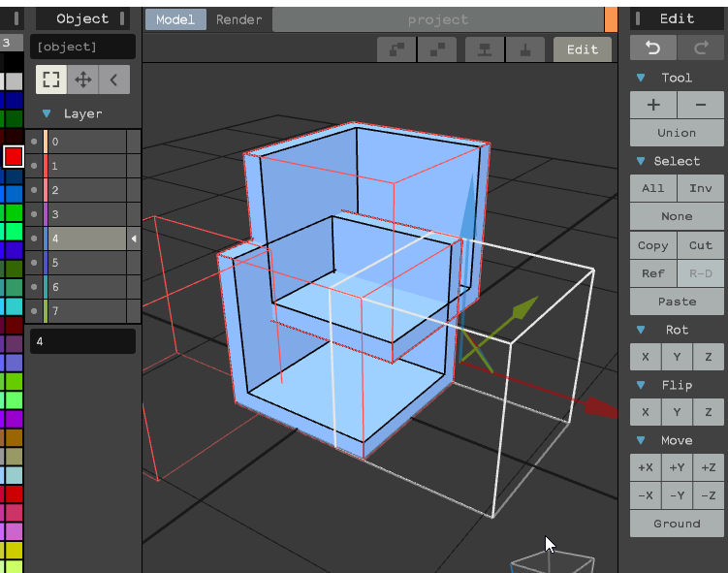Click the Cut button

(701, 245)
